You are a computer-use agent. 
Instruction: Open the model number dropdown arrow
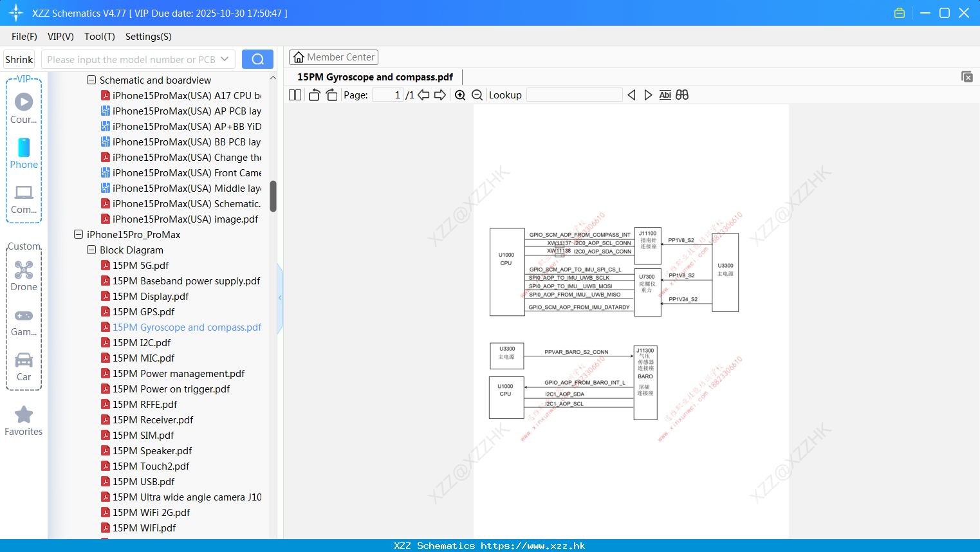pyautogui.click(x=225, y=59)
